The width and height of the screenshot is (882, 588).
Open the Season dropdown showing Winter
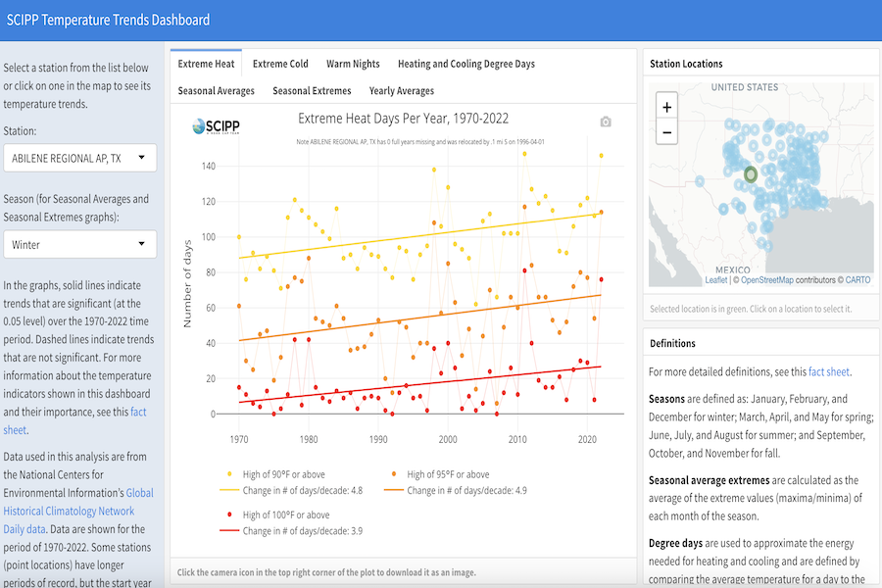[x=80, y=244]
